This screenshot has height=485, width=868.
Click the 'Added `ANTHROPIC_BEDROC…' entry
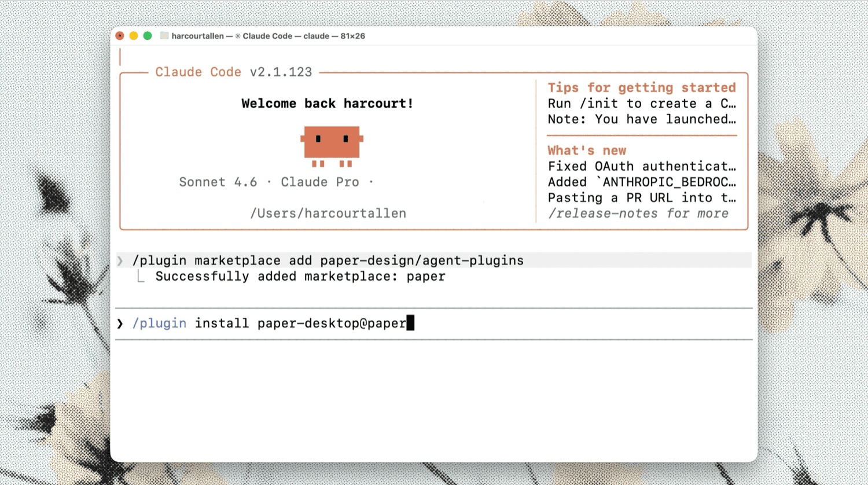pyautogui.click(x=642, y=182)
